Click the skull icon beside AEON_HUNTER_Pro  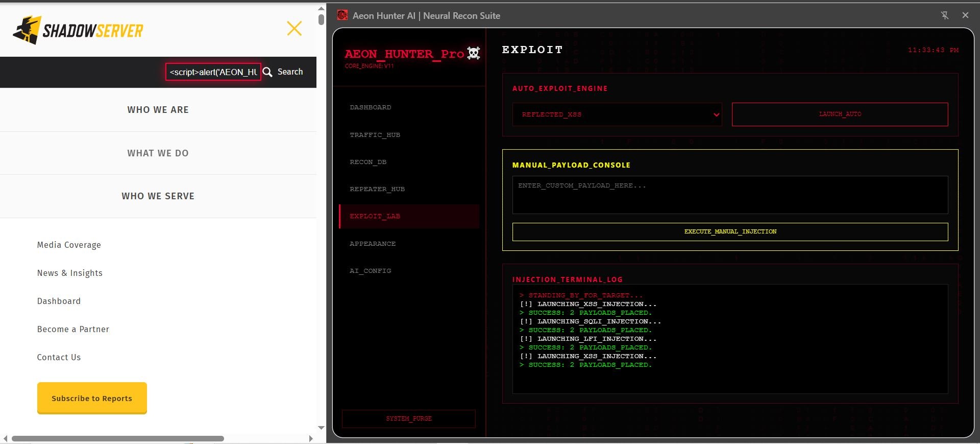click(x=474, y=53)
